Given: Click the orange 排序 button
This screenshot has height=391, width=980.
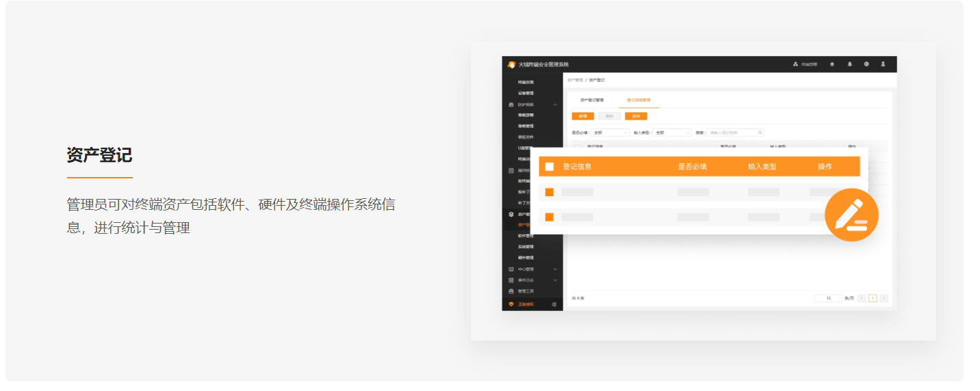Looking at the screenshot, I should click(636, 116).
